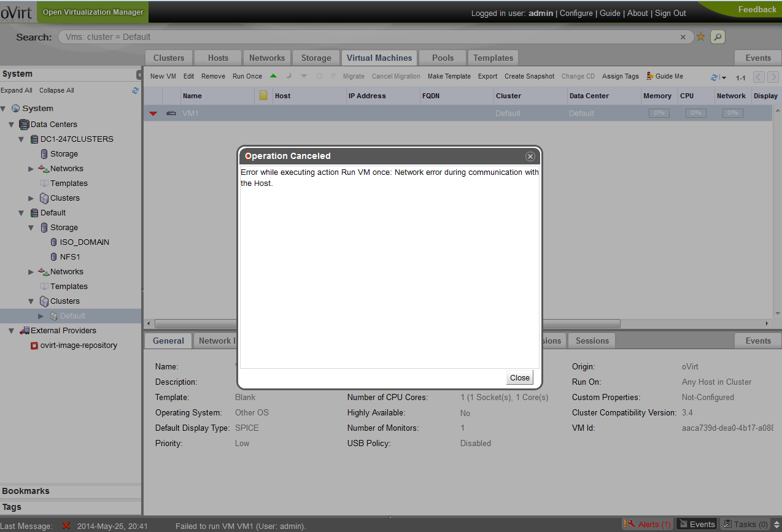
Task: Open the refresh interval dropdown arrow
Action: click(x=724, y=78)
